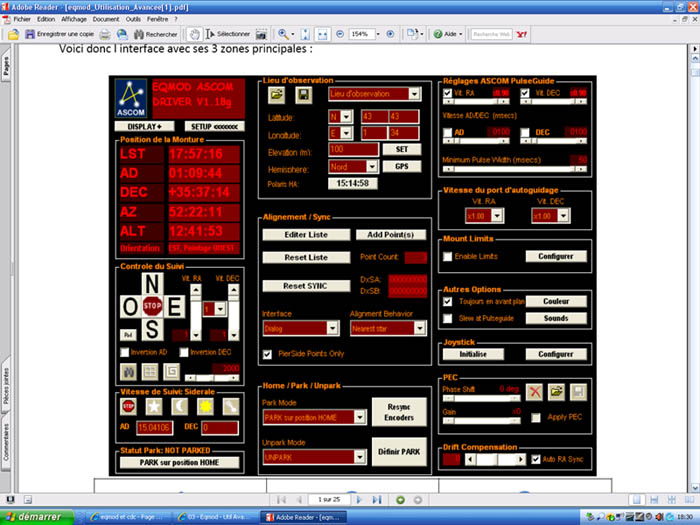Open the Longitude E direction dropdown
This screenshot has width=700, height=525.
346,133
